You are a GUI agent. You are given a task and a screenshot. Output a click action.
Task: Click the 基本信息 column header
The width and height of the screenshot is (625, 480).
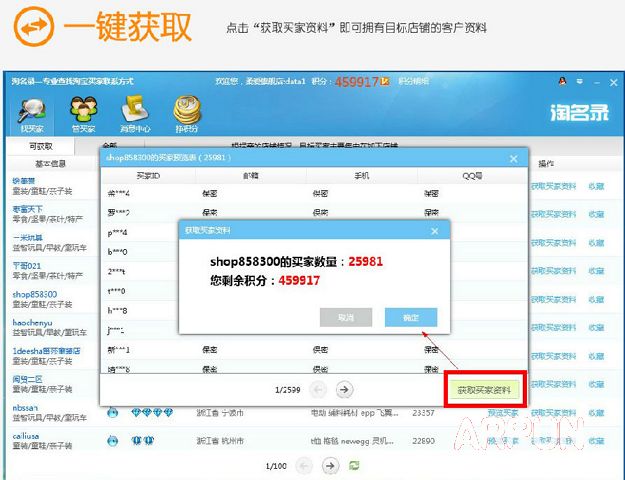pos(51,164)
